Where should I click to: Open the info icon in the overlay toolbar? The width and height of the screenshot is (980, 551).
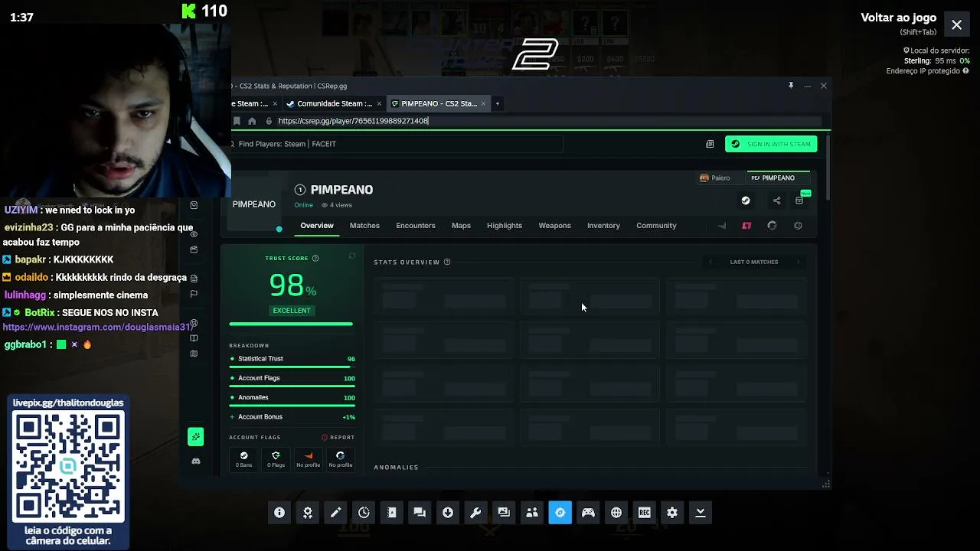pos(279,513)
